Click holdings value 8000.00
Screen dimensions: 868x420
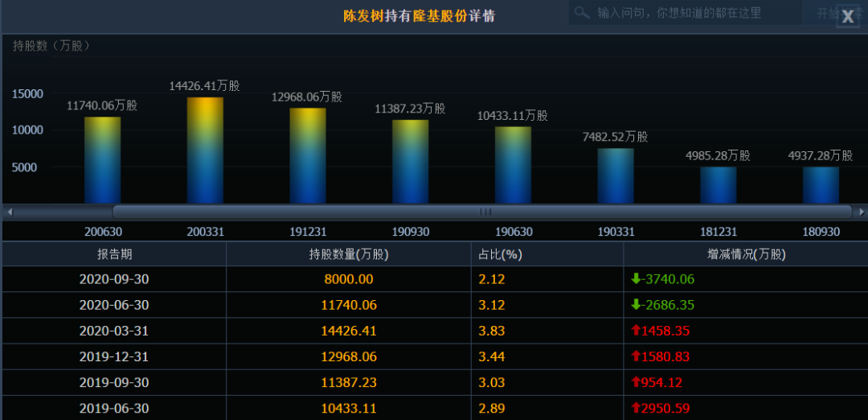tap(349, 279)
